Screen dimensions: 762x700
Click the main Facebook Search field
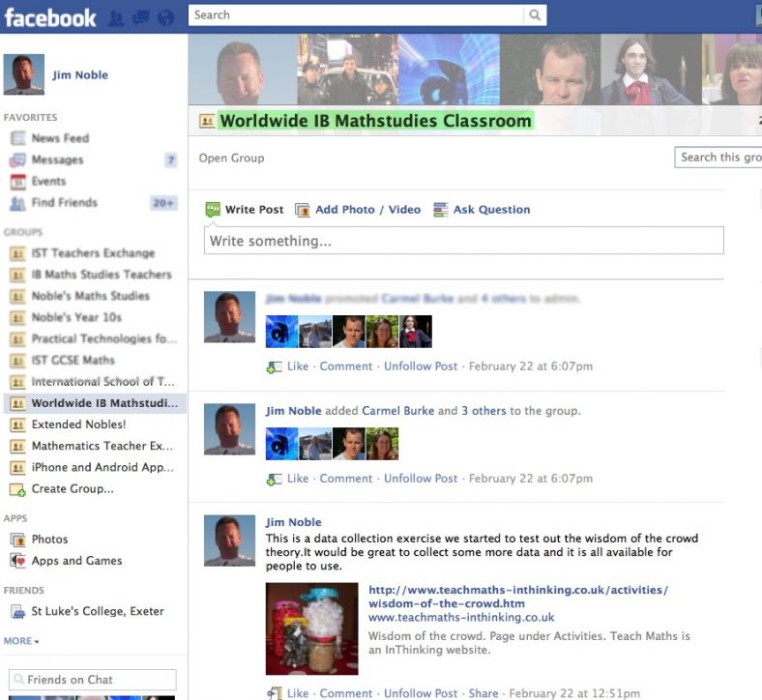[356, 15]
